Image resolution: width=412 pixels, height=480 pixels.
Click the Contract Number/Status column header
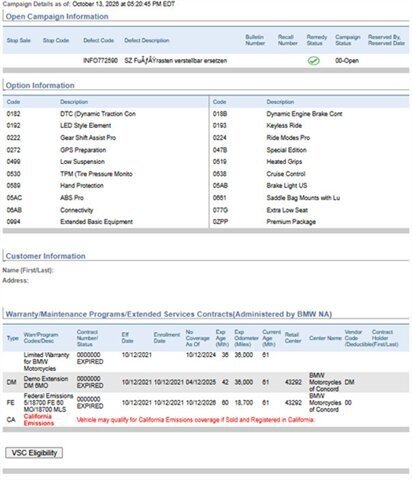[87, 338]
